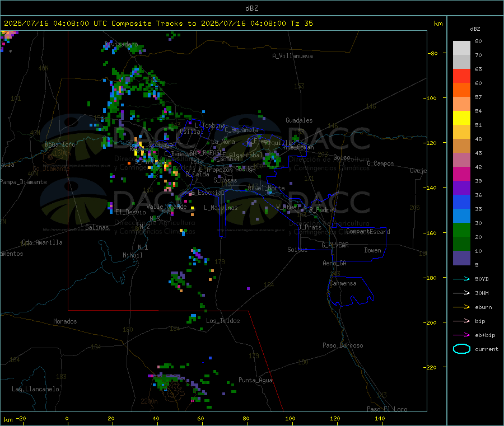The image size is (504, 426).
Task: Click the 'R_Padre' map label
Action: click(x=321, y=210)
